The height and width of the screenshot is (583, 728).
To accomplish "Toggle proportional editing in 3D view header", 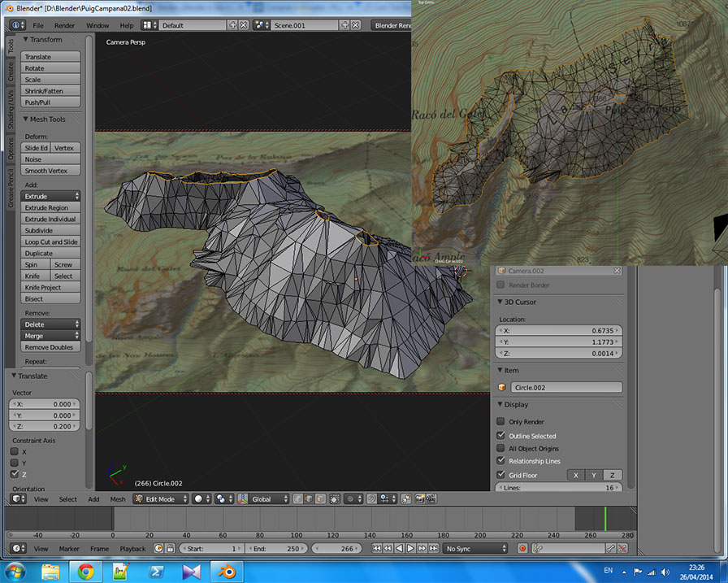I will click(350, 499).
